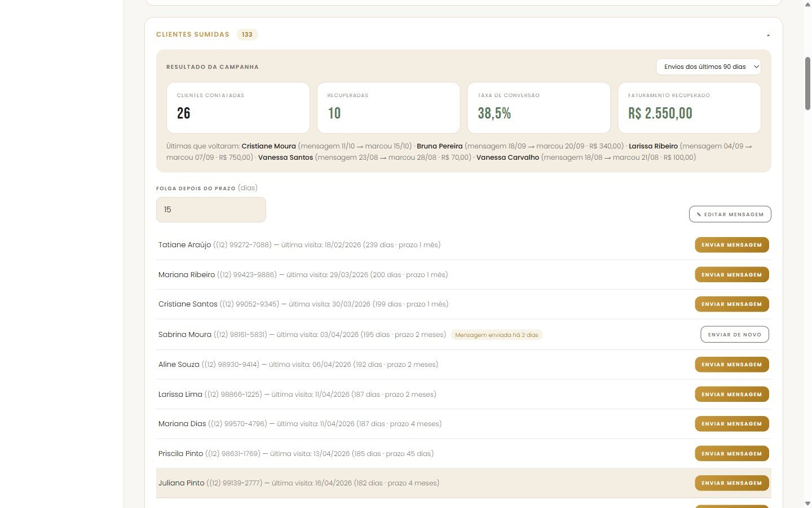Click Juliana Pinto's name in the list

pyautogui.click(x=182, y=483)
